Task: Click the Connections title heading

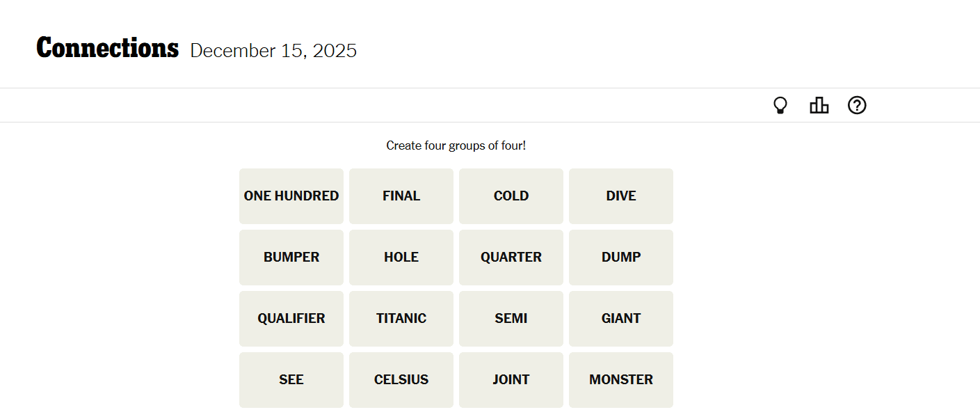Action: click(x=108, y=49)
